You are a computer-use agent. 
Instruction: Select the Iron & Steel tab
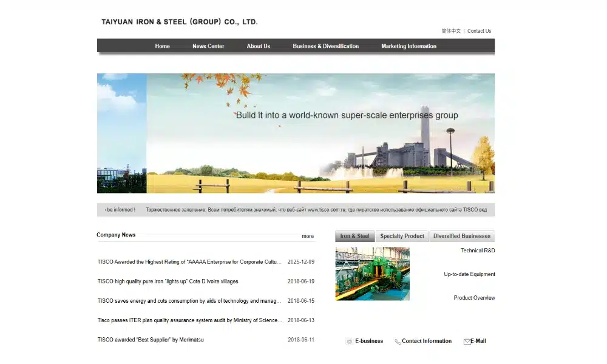pos(354,236)
